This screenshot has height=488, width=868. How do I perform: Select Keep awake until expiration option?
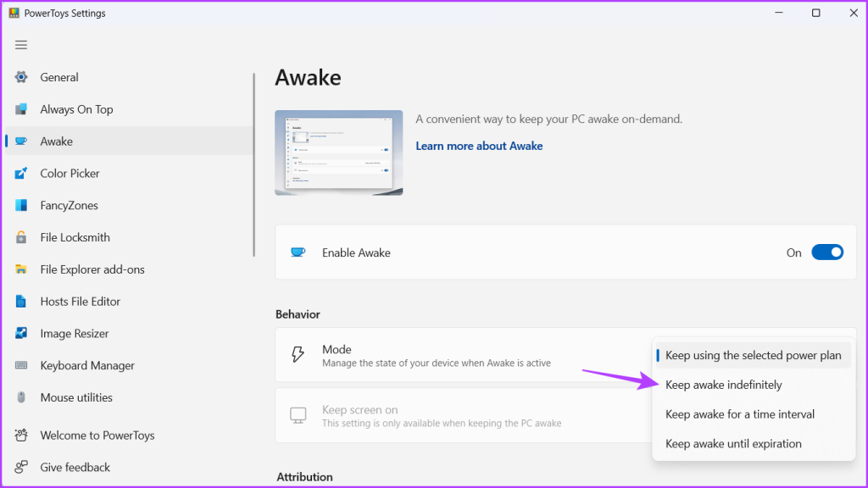(754, 444)
